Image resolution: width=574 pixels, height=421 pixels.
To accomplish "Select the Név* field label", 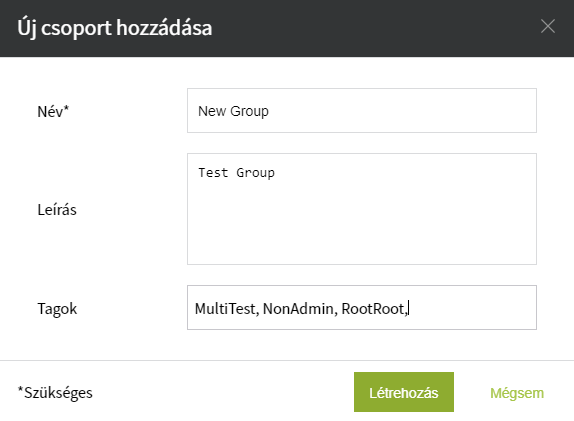I will coord(53,111).
